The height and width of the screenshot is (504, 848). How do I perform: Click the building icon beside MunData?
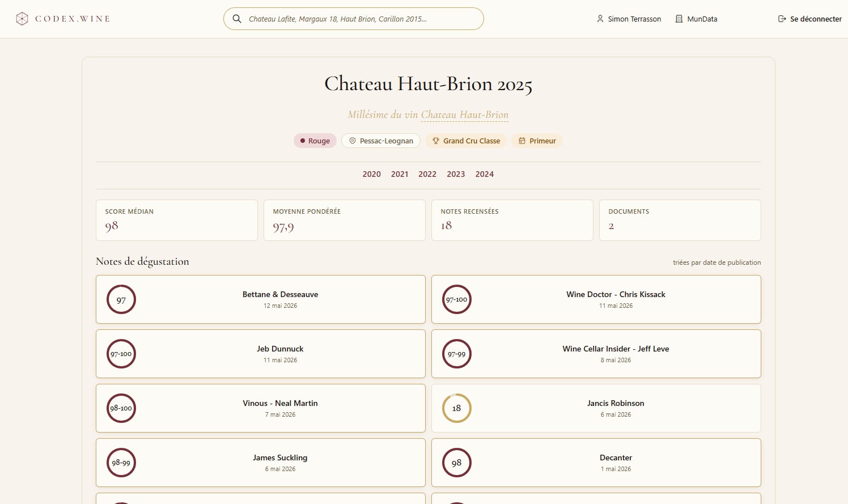(679, 19)
